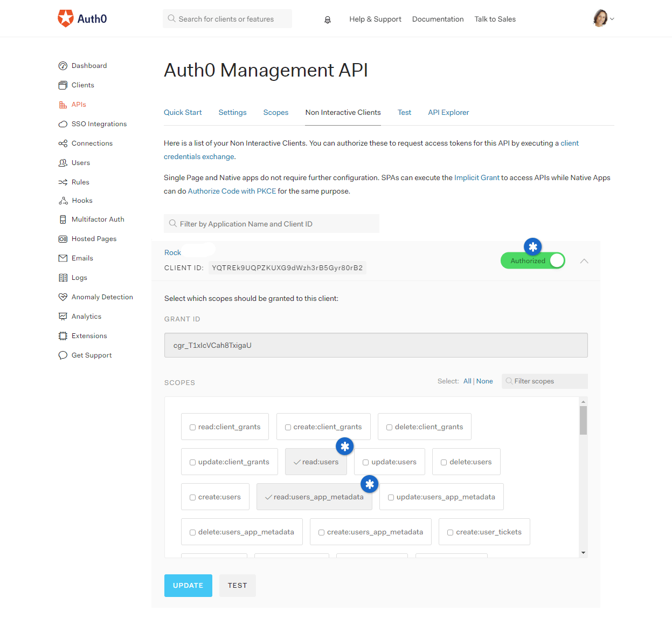Click the TEST button
This screenshot has height=618, width=672.
point(238,586)
